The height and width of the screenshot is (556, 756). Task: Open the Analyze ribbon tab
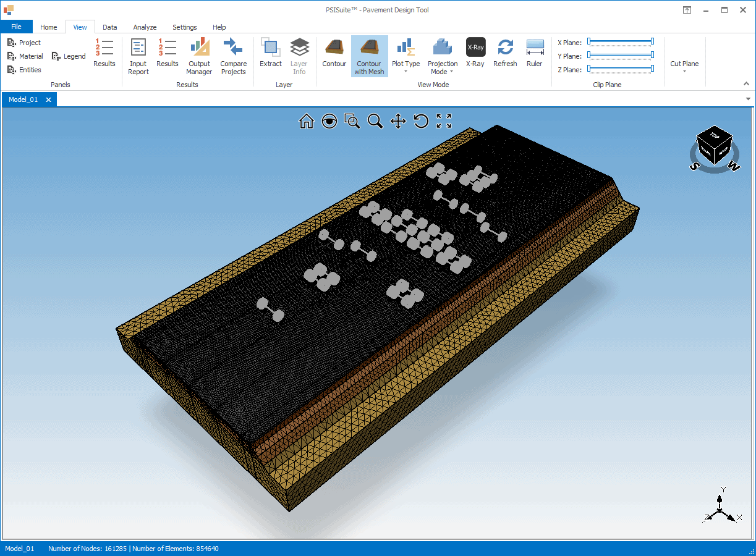145,27
